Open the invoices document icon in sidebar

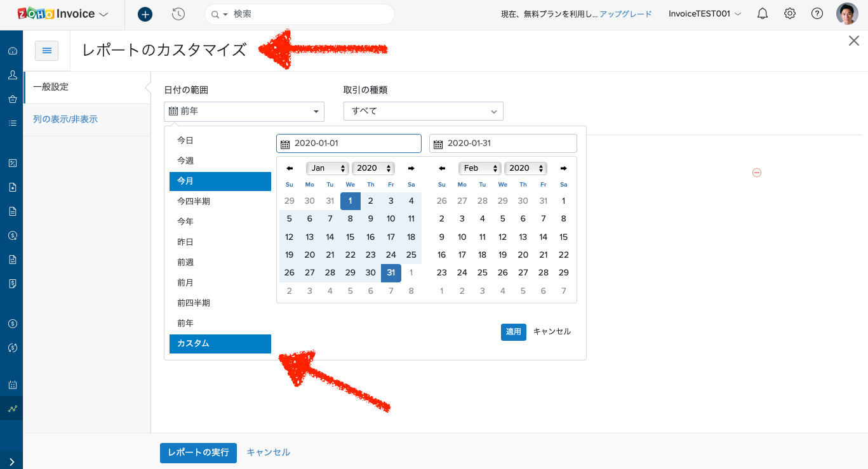click(x=12, y=211)
